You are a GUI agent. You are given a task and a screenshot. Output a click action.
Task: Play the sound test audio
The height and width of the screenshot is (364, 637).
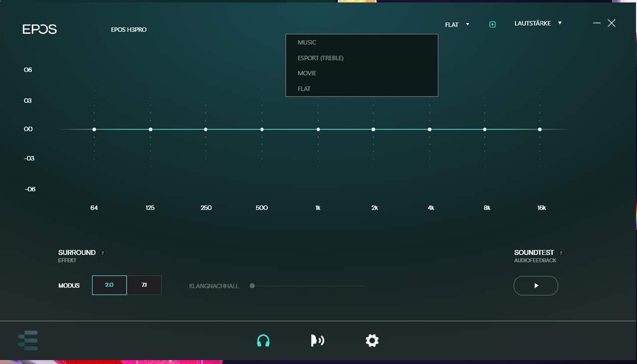pos(536,286)
